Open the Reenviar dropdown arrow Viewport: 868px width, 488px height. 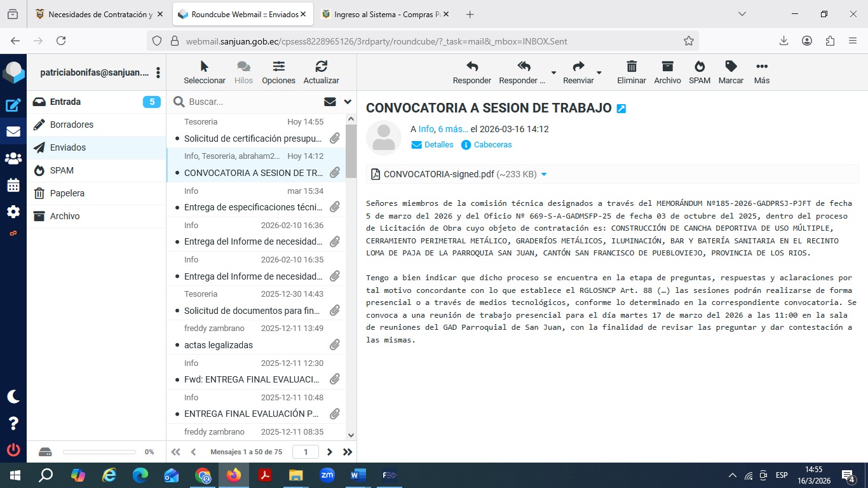coord(599,72)
